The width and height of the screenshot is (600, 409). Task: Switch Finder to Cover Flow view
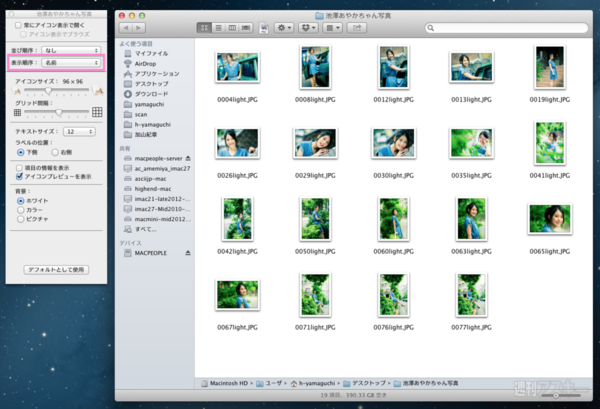(x=246, y=28)
